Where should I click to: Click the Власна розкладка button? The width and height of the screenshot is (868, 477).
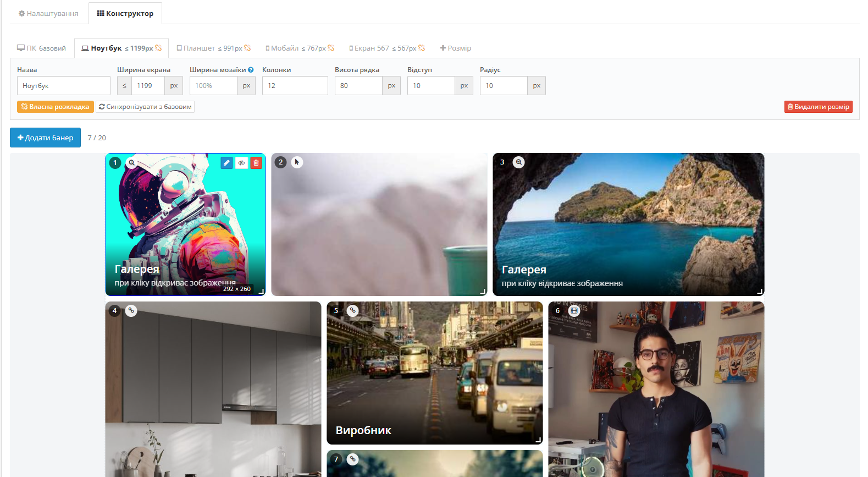pos(55,107)
